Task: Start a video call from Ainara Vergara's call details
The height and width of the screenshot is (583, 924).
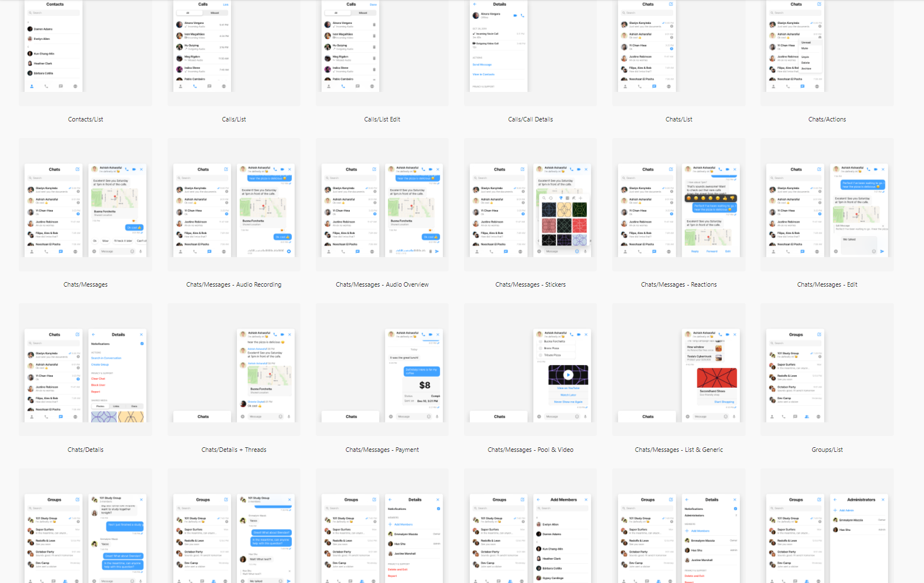Action: [x=515, y=16]
